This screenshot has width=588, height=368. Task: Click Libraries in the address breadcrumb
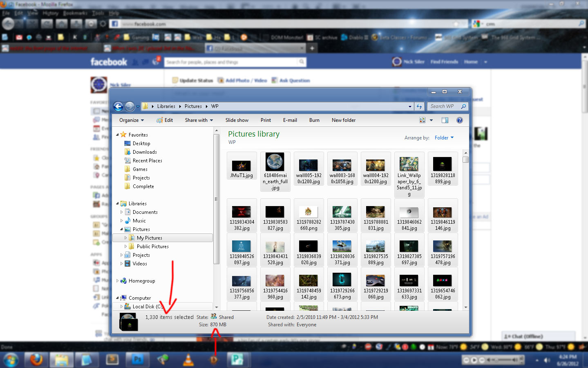[166, 106]
